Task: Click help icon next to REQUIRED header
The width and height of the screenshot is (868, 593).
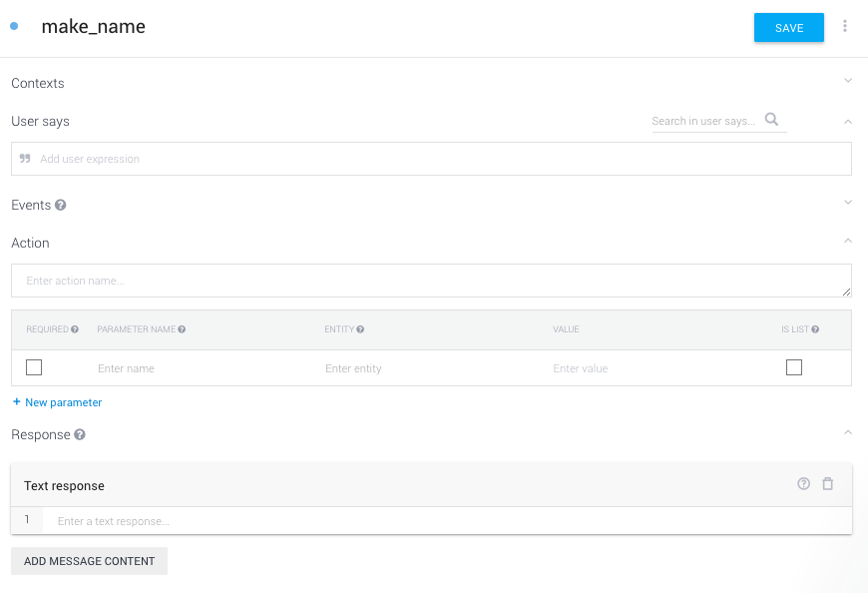Action: [75, 329]
